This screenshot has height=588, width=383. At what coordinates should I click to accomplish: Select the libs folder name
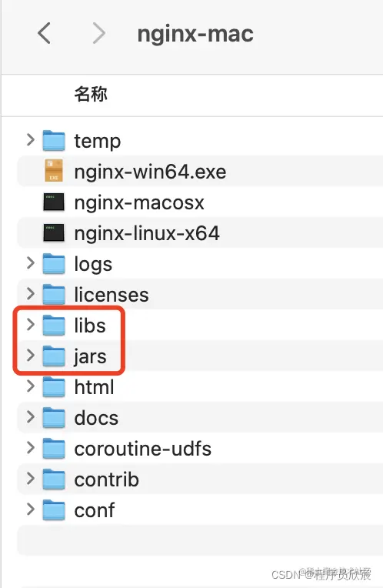click(x=90, y=325)
